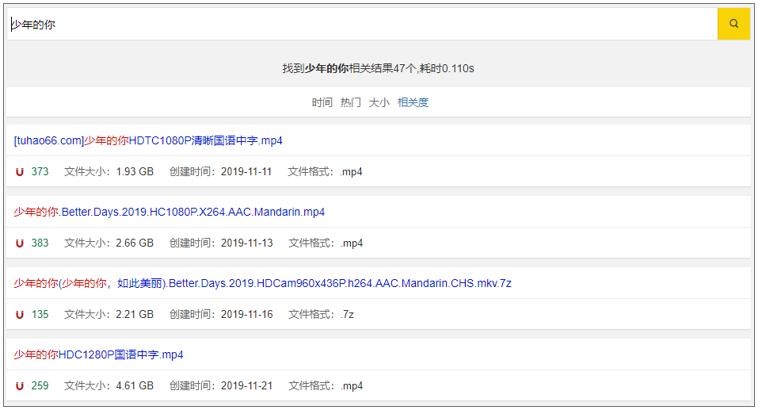Image resolution: width=759 pixels, height=412 pixels.
Task: Click the file size 2.21 GB
Action: (135, 315)
